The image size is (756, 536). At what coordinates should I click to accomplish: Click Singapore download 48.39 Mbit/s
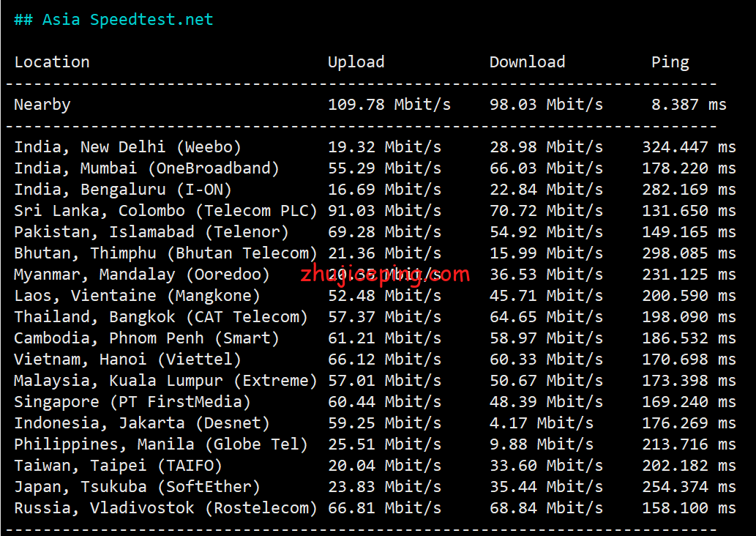point(546,402)
